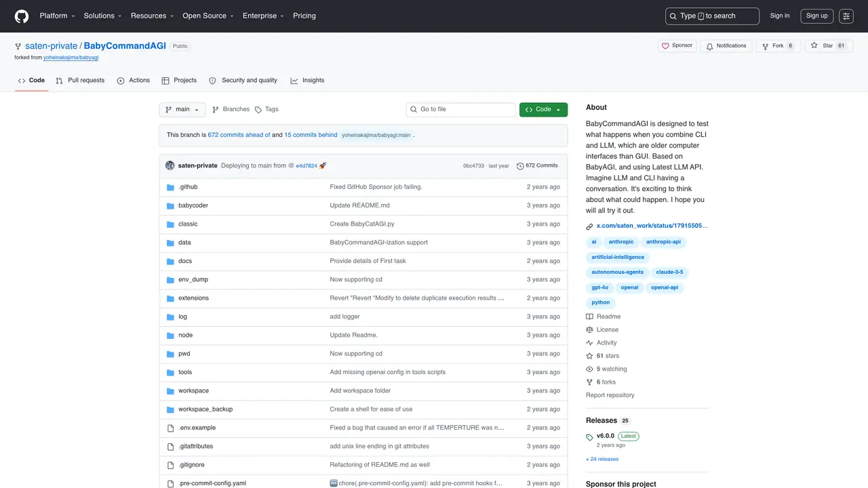
Task: Open the GitHub home logo
Action: [22, 16]
